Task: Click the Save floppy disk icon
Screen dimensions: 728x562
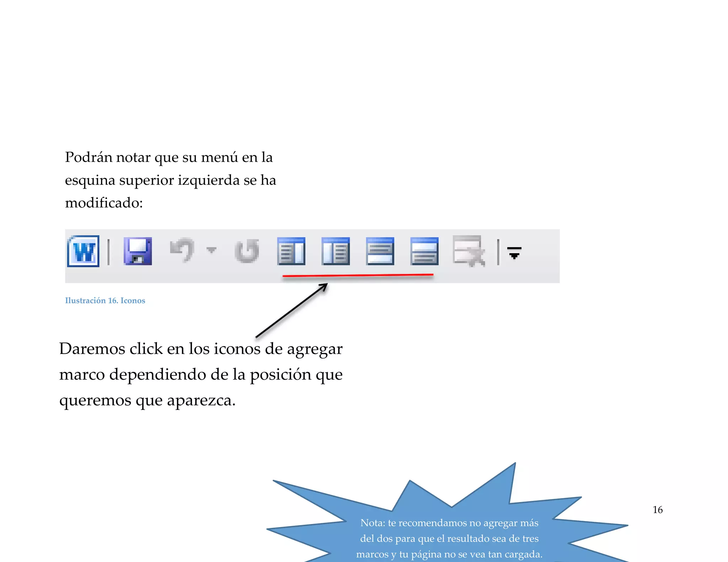Action: [138, 251]
